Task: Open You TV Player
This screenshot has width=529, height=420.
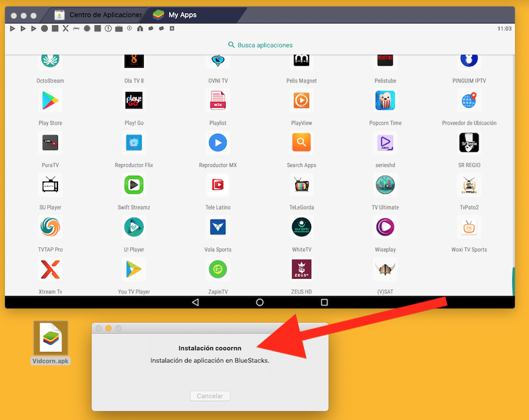Action: click(133, 270)
